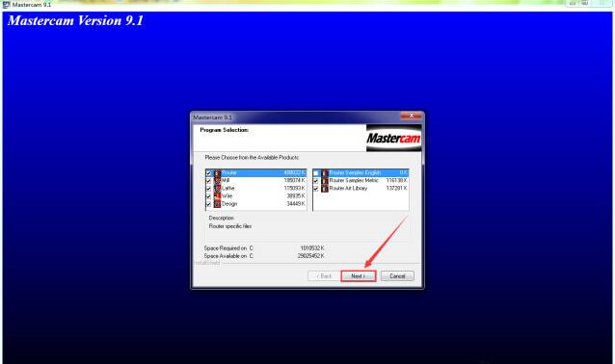The width and height of the screenshot is (615, 364).
Task: Check the Router Samples English checkbox
Action: pyautogui.click(x=316, y=173)
